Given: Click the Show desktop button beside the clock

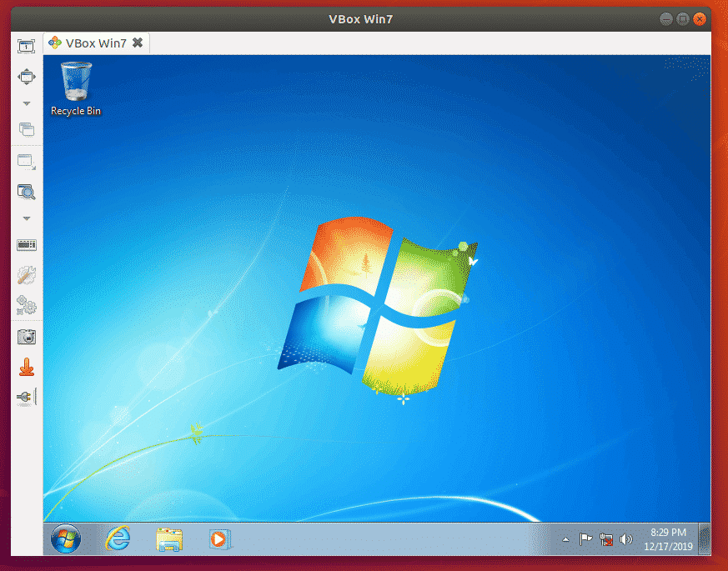Looking at the screenshot, I should (x=705, y=539).
